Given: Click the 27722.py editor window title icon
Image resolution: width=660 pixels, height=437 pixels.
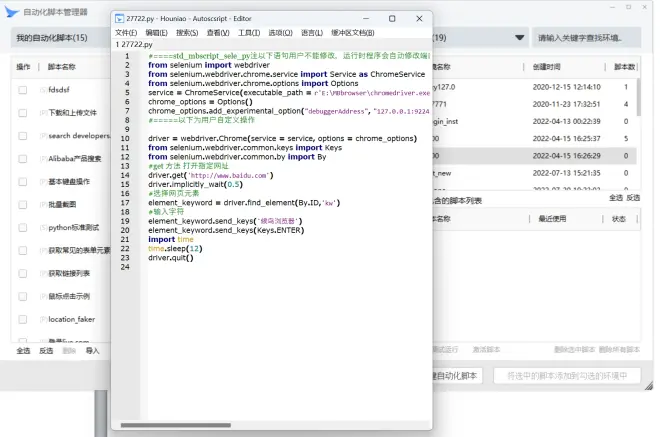Looking at the screenshot, I should (x=120, y=19).
